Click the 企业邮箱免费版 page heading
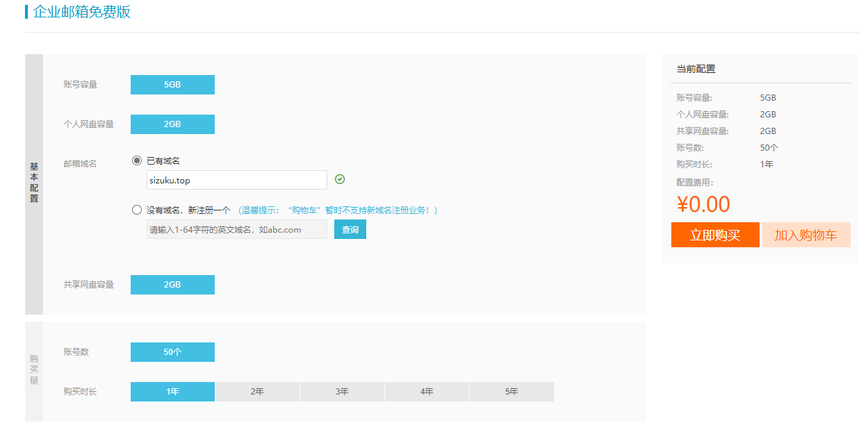The width and height of the screenshot is (868, 439). coord(82,12)
